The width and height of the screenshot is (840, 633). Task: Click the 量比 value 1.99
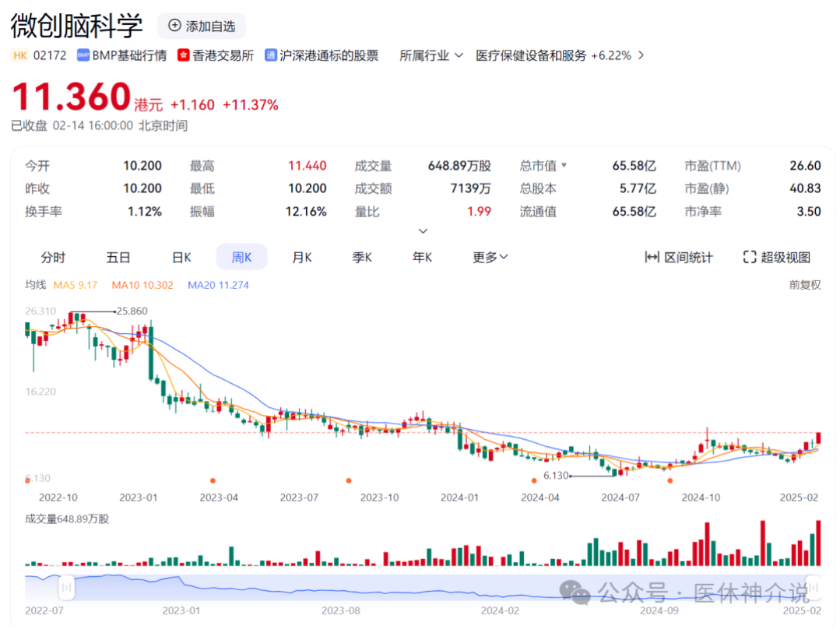[x=479, y=211]
